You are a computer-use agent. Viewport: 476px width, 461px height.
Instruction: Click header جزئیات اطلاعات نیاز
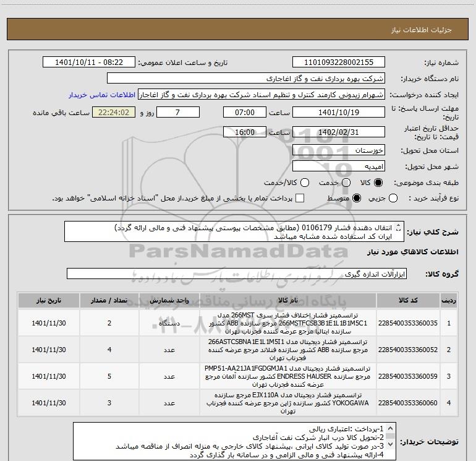422,30
